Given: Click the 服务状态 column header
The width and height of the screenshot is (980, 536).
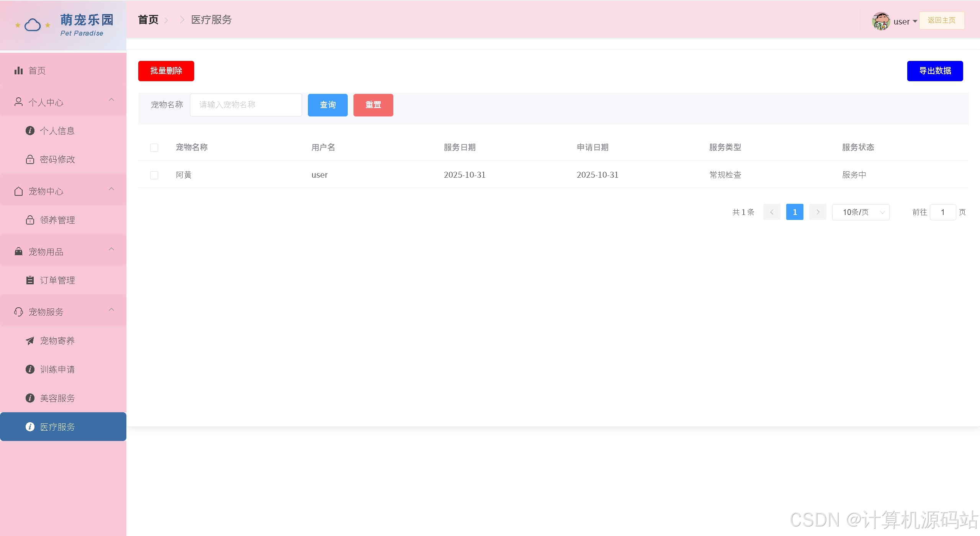Looking at the screenshot, I should (858, 147).
